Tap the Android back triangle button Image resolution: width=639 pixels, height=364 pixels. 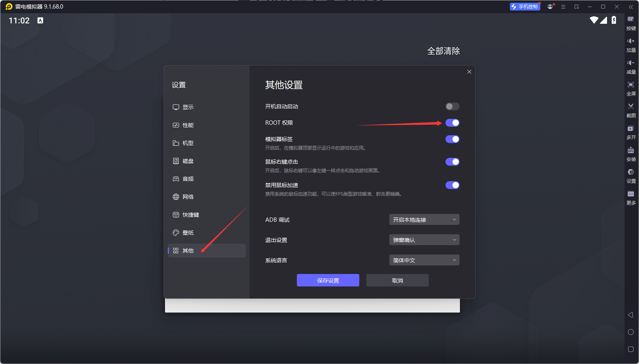[630, 315]
